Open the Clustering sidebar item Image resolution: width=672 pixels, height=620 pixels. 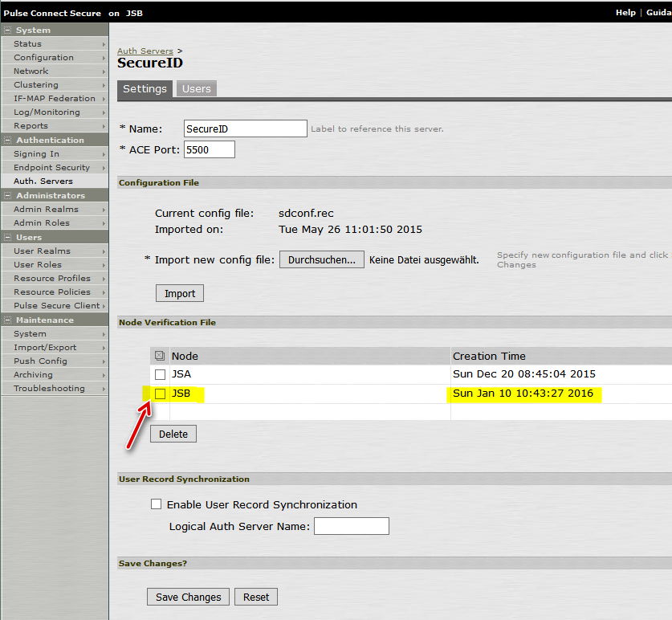[55, 85]
